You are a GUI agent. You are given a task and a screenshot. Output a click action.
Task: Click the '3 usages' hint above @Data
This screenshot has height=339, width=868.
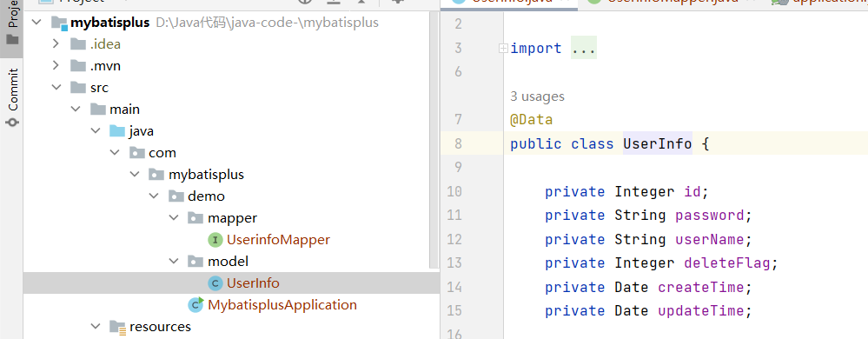[538, 96]
